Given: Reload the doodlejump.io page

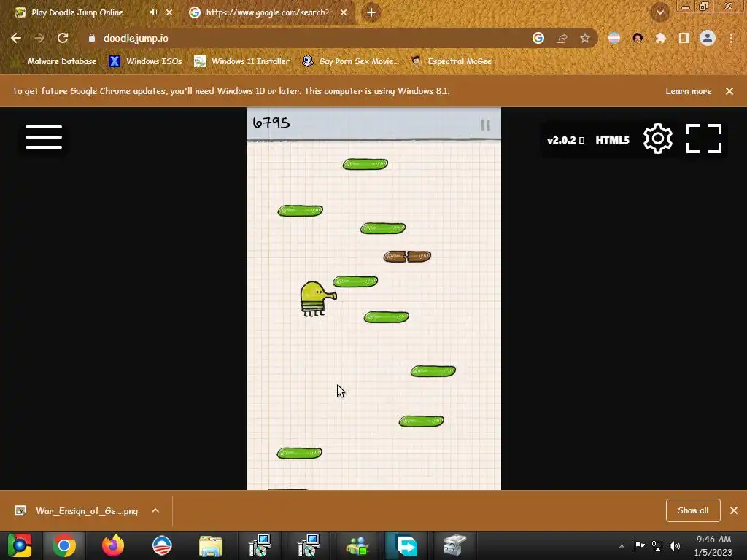Looking at the screenshot, I should pos(63,38).
